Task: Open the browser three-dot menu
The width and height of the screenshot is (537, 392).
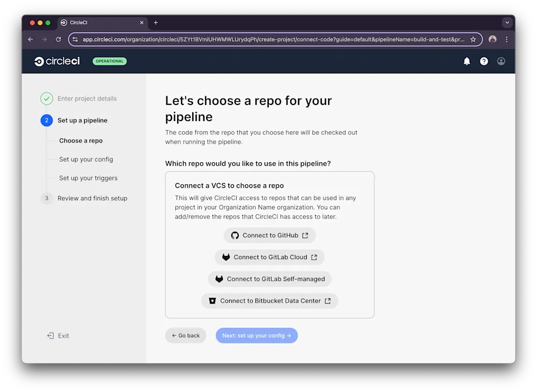Action: point(506,40)
